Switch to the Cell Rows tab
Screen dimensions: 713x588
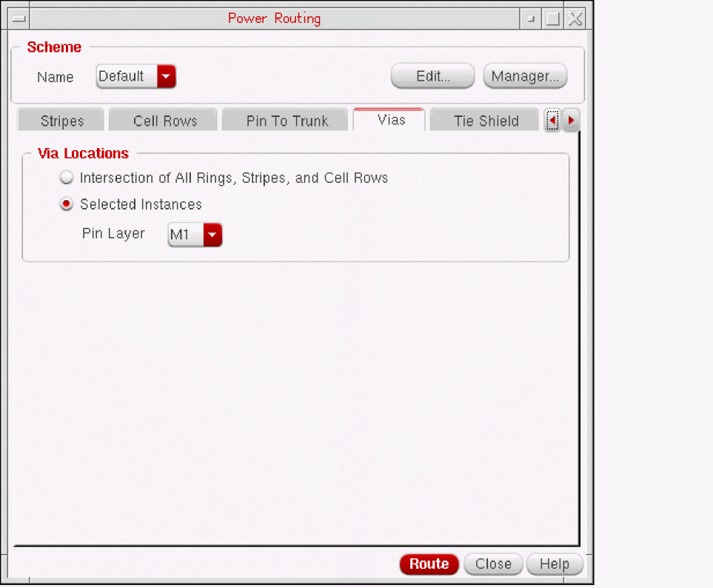tap(164, 121)
